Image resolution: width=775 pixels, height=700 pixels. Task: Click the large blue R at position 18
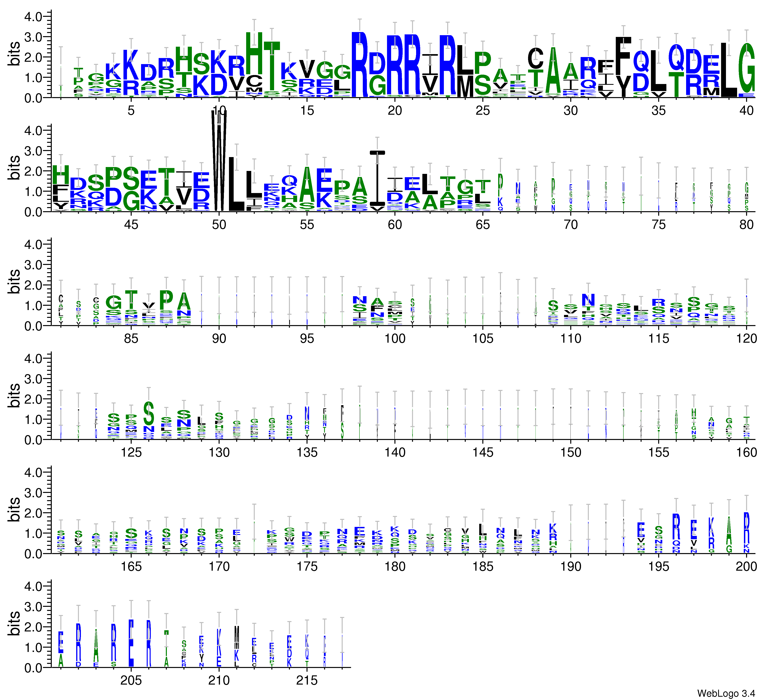click(x=359, y=65)
